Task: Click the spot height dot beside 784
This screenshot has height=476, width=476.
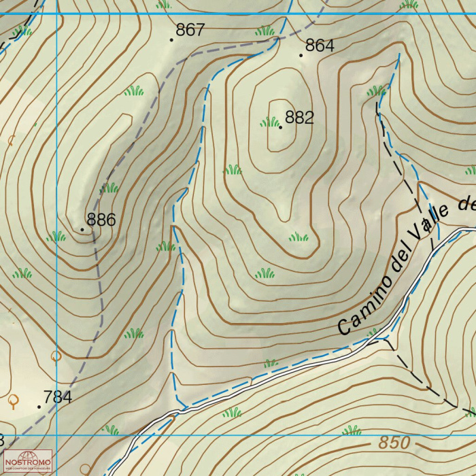Action: pos(39,407)
